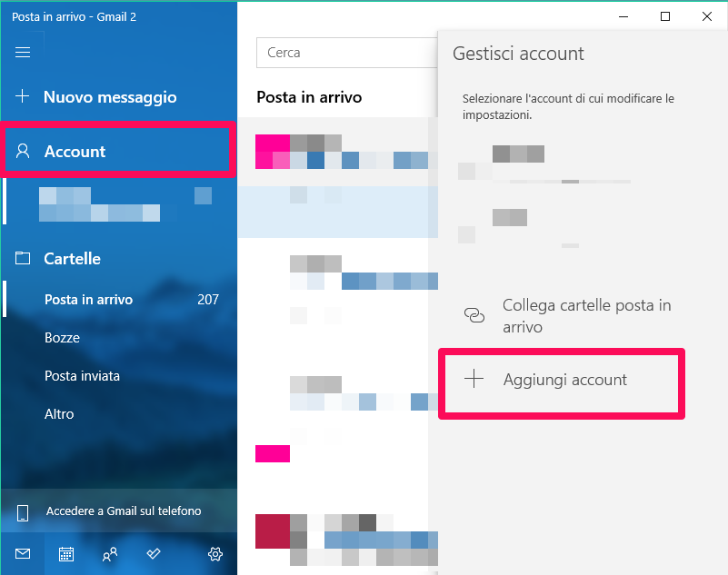Click the plus icon beside Nuovo messaggio
728x575 pixels.
[x=23, y=96]
